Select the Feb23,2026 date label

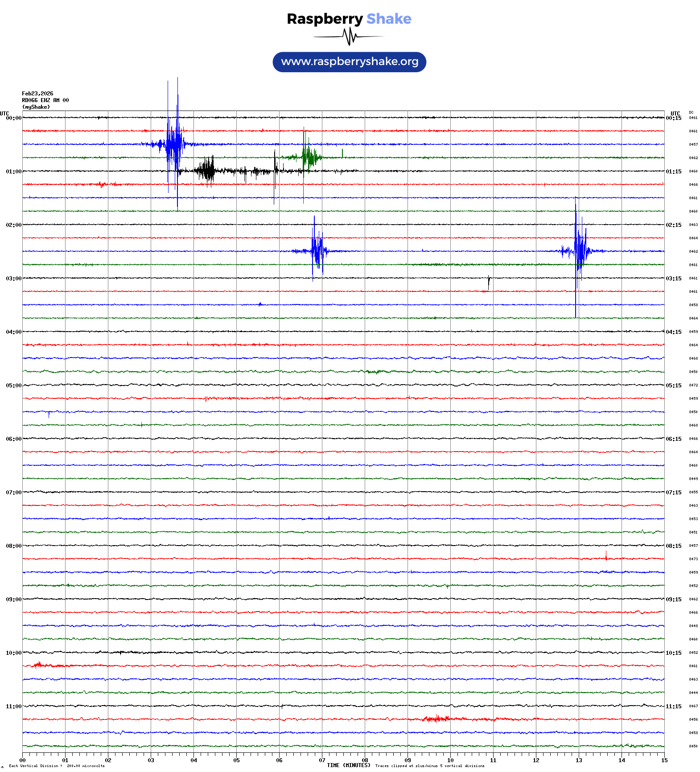[37, 94]
